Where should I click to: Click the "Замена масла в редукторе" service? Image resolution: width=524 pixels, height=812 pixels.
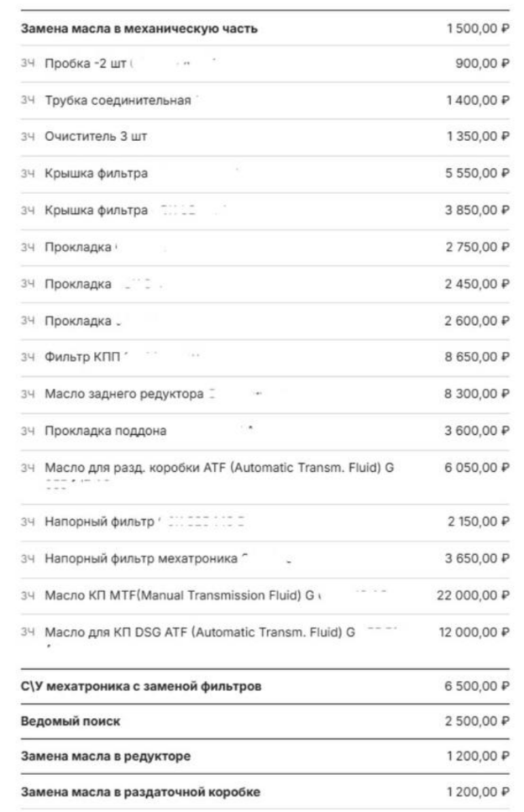pos(106,757)
